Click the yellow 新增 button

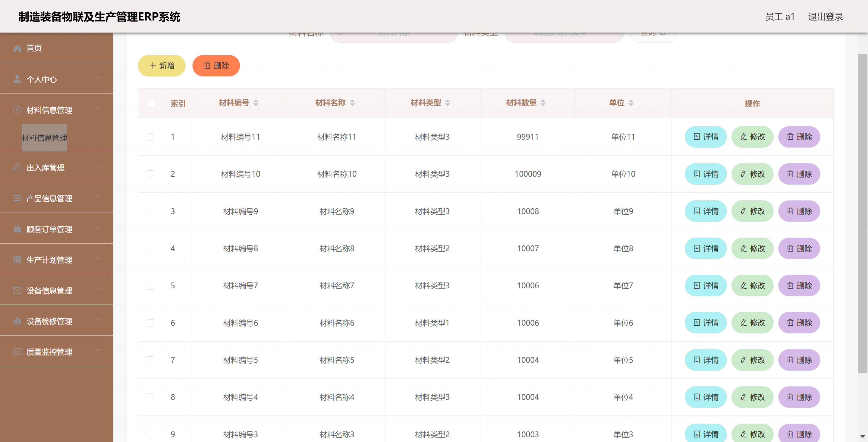click(x=162, y=66)
